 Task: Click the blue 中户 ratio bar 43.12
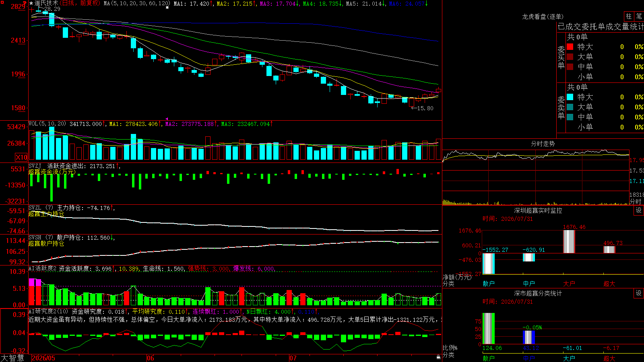point(528,337)
